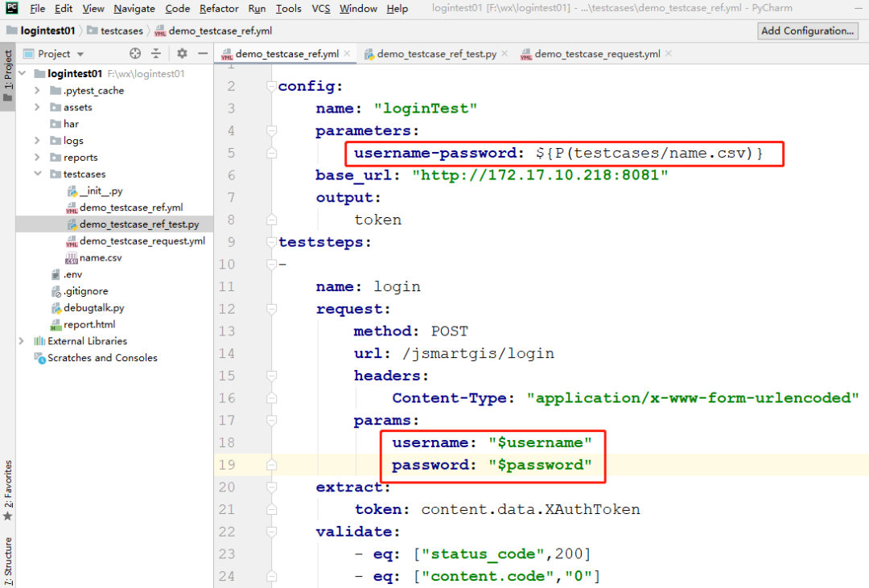Fold the params block at line 17
Image resolution: width=869 pixels, height=588 pixels.
coord(271,420)
